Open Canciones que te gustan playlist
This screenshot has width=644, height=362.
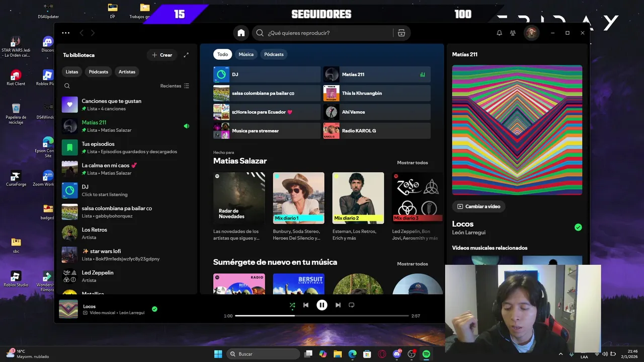[x=126, y=105]
